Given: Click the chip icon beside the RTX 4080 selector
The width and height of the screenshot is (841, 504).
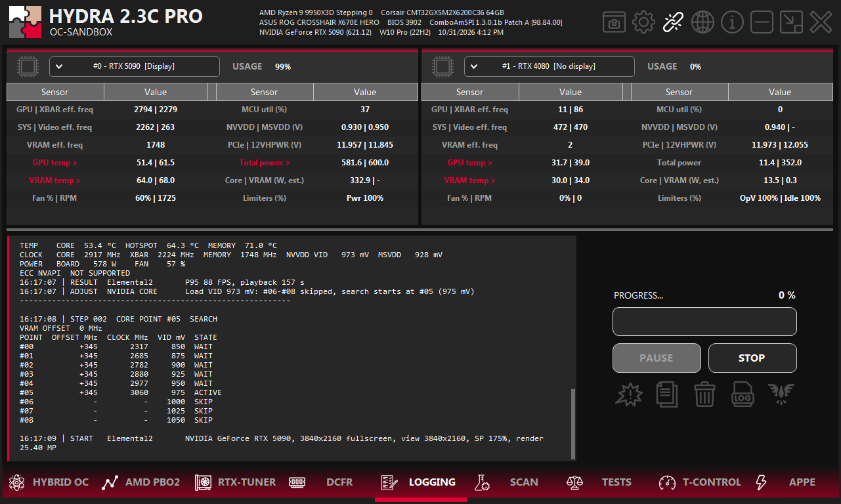Looking at the screenshot, I should tap(442, 66).
